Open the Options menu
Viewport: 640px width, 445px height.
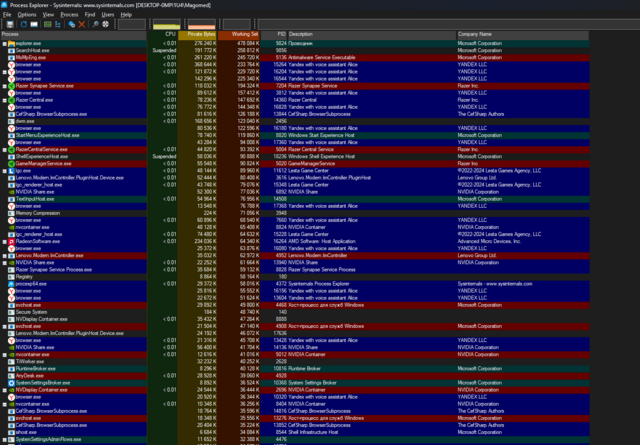pyautogui.click(x=27, y=15)
